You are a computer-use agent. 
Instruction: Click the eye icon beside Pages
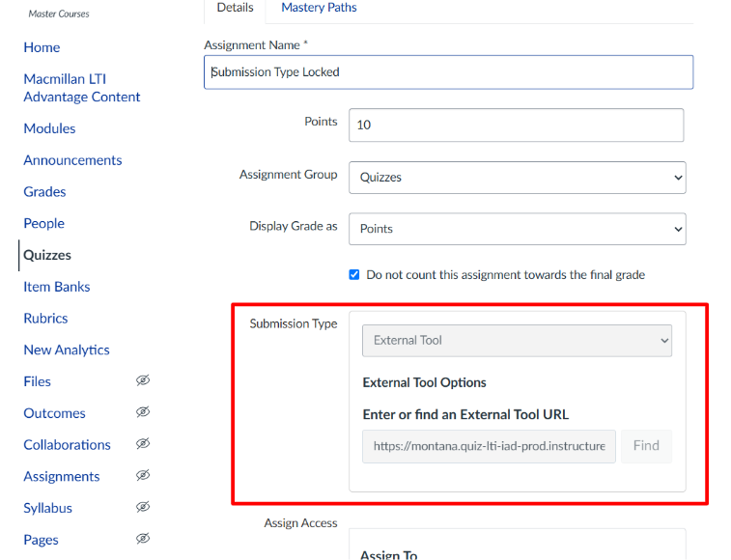click(x=143, y=540)
